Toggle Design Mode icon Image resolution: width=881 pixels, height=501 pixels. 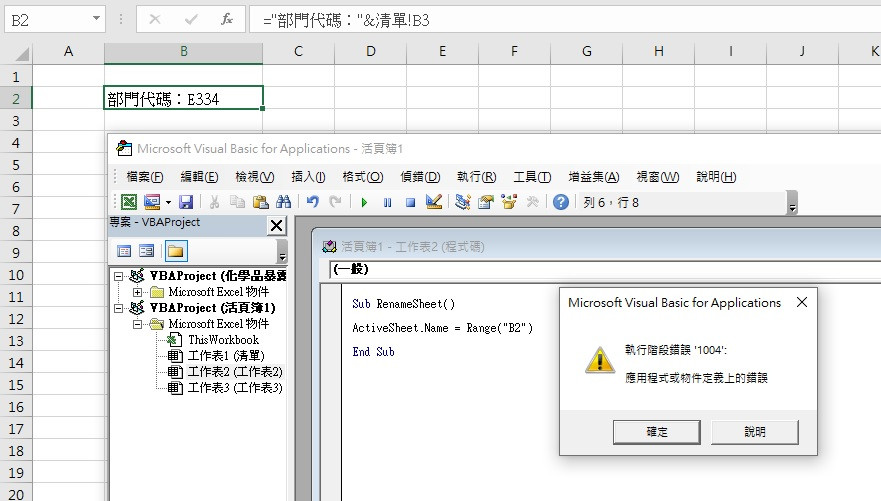[434, 202]
